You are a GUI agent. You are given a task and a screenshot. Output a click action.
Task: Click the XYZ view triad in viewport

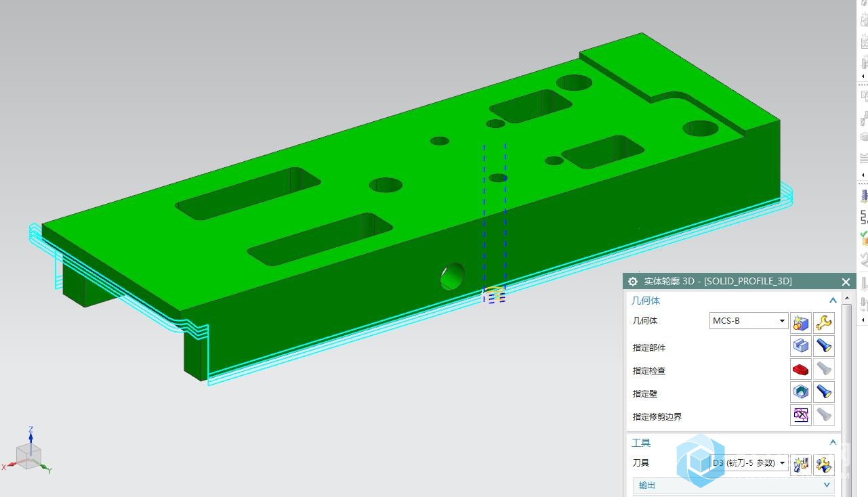tap(29, 452)
